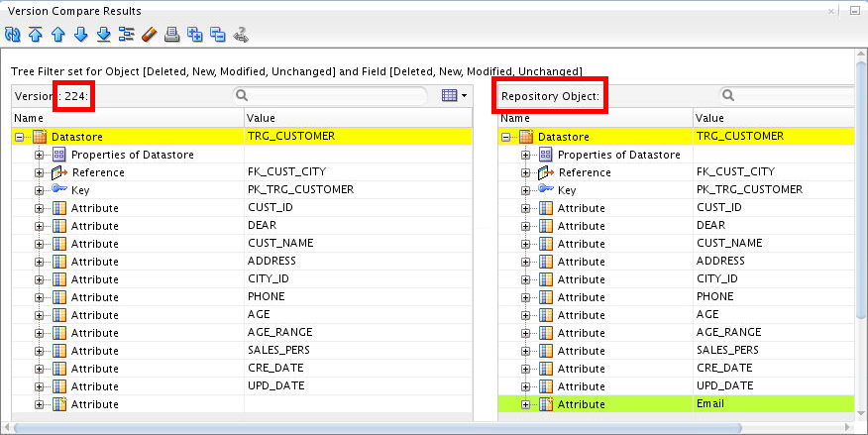Click the Value column header in Repository Object panel
The height and width of the screenshot is (435, 868).
click(774, 118)
